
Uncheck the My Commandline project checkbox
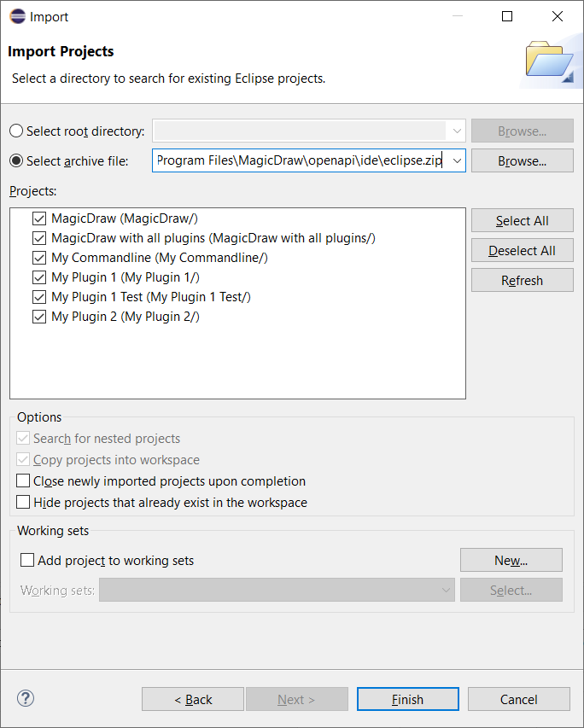pyautogui.click(x=38, y=258)
